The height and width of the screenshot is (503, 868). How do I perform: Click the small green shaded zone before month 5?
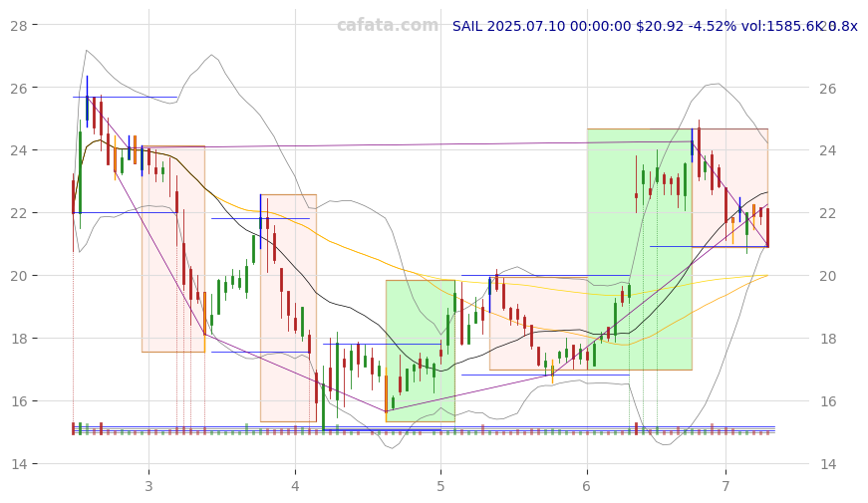click(x=421, y=351)
